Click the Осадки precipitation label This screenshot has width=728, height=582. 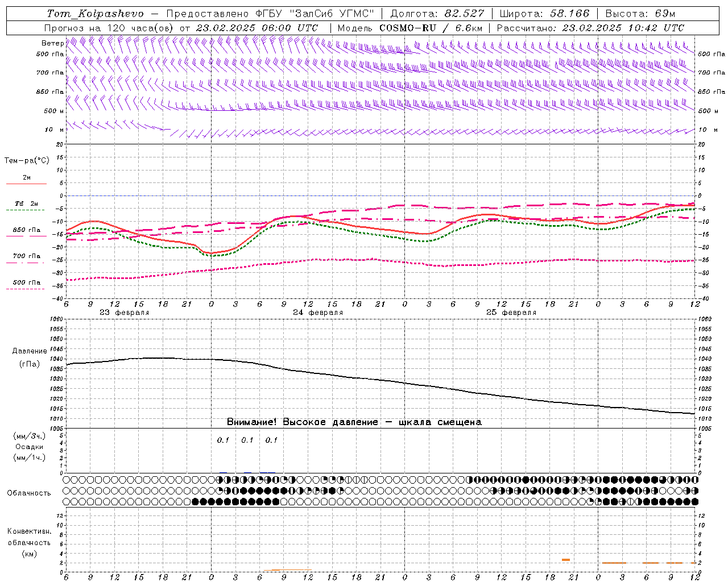(x=30, y=447)
